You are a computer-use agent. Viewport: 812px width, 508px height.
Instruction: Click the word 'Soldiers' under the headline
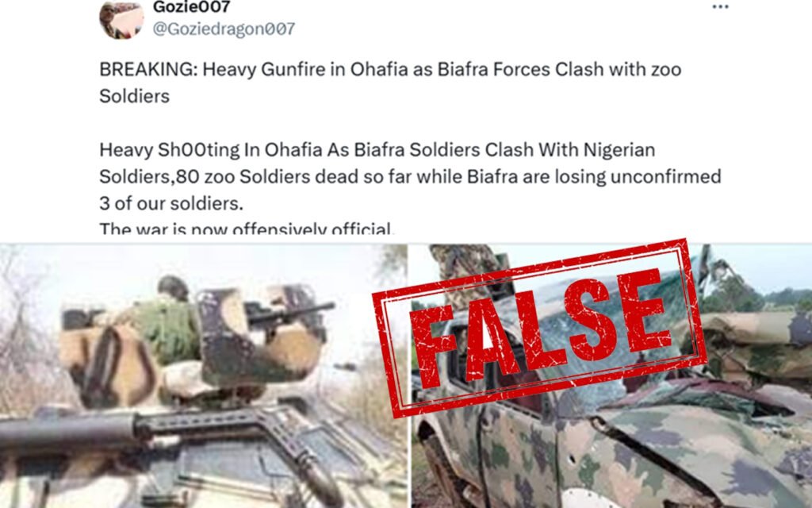135,96
